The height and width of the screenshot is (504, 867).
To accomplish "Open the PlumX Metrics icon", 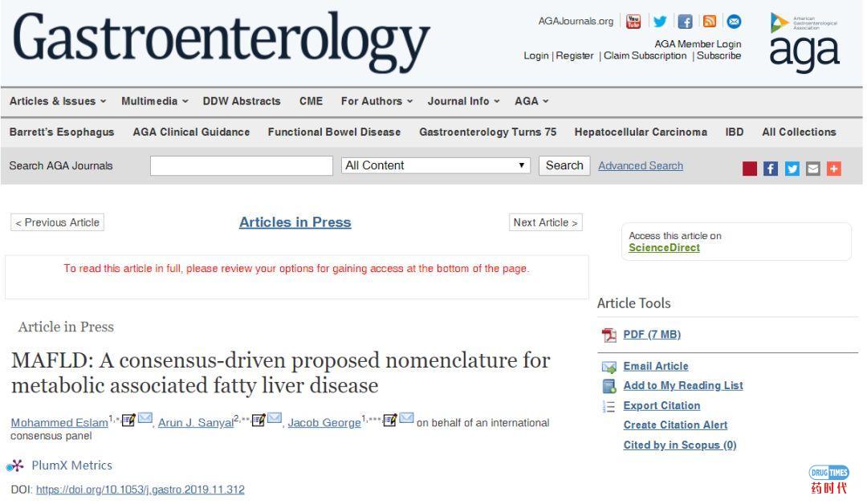I will 15,465.
